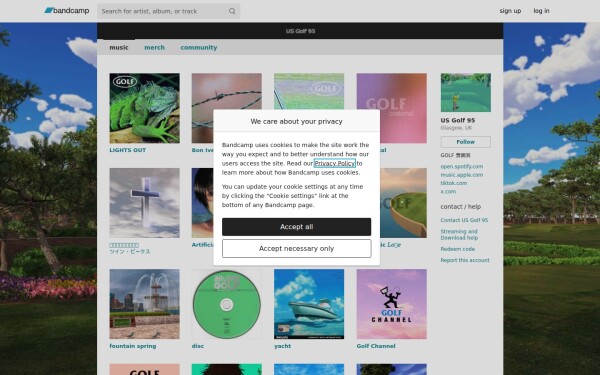
Task: Click Report this account link
Action: (465, 260)
